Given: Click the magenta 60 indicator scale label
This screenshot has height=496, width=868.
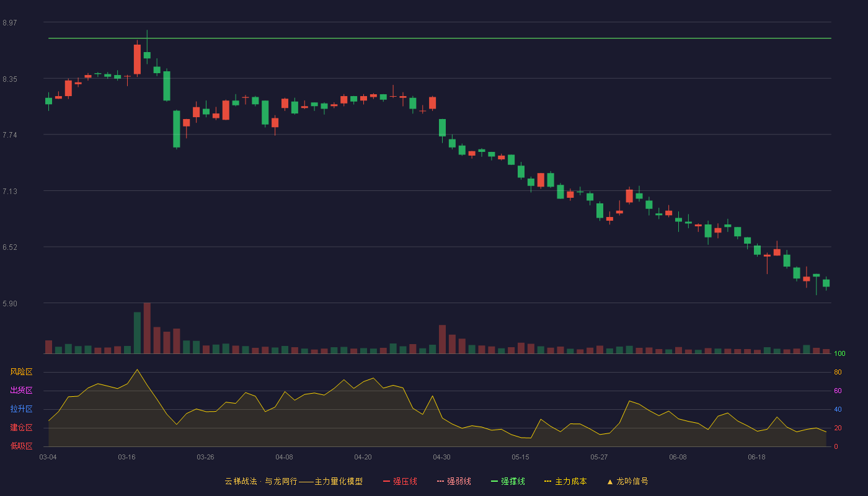Looking at the screenshot, I should (x=838, y=391).
